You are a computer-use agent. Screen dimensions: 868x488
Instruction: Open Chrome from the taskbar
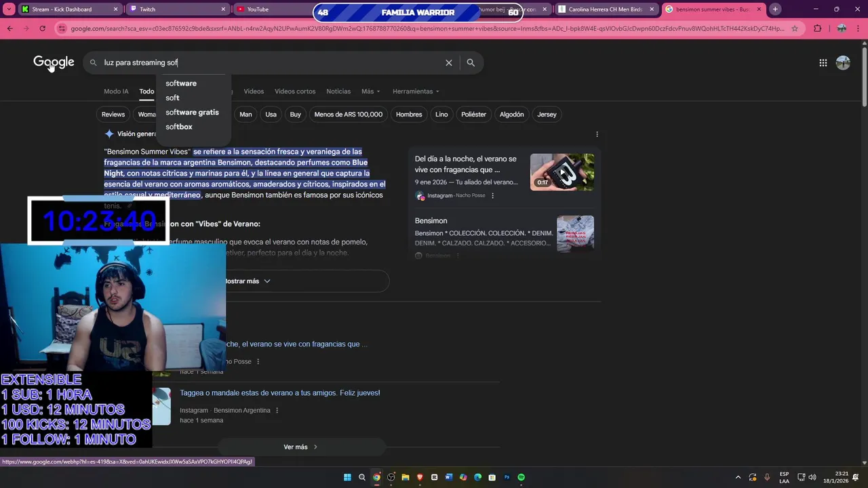376,477
